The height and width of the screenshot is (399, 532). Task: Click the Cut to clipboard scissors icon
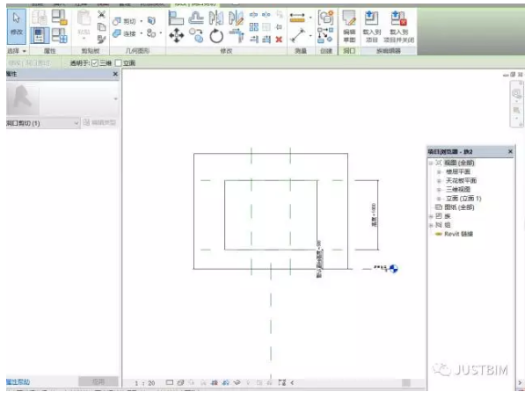[x=101, y=15]
